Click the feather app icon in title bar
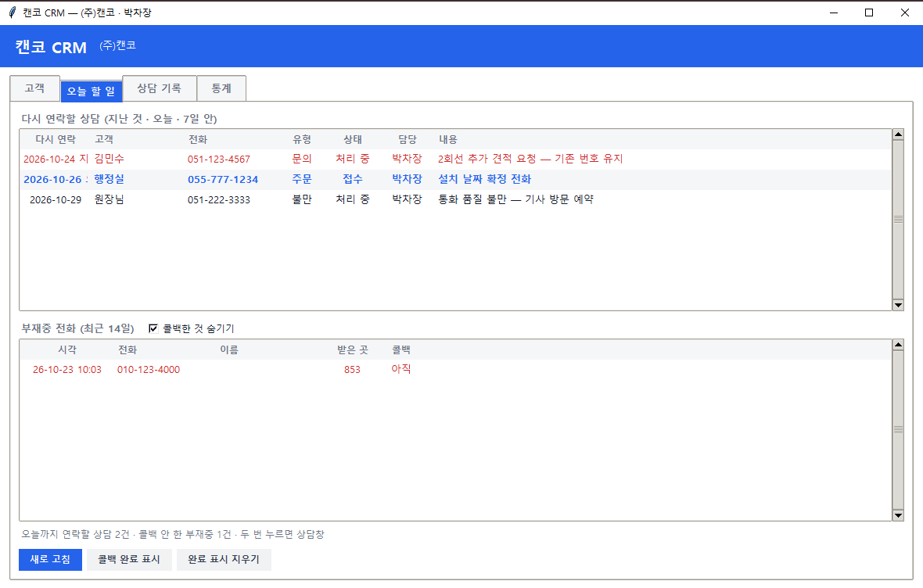Image resolution: width=923 pixels, height=588 pixels. (13, 13)
